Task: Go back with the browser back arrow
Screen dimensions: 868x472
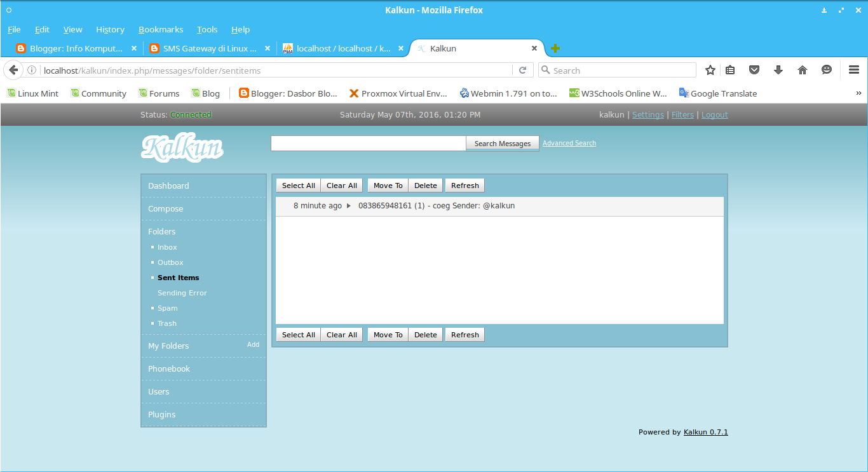Action: click(13, 71)
